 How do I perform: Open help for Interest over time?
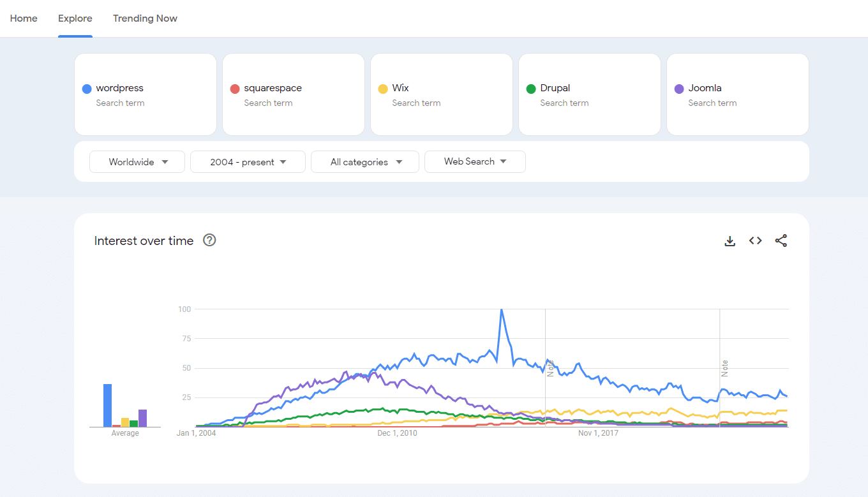[x=209, y=241]
